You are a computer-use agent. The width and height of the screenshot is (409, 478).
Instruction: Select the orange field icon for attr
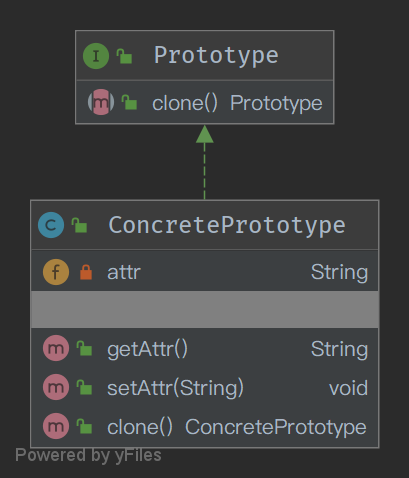[56, 272]
